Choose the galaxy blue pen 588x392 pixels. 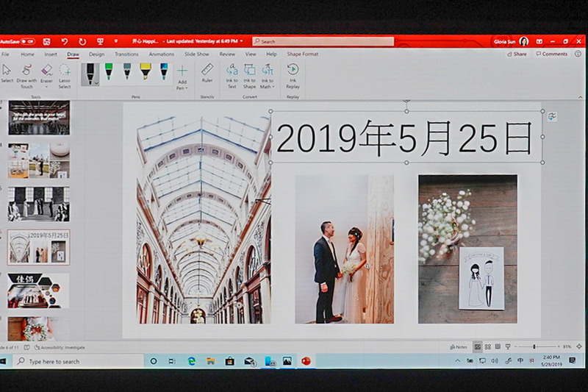coord(164,71)
